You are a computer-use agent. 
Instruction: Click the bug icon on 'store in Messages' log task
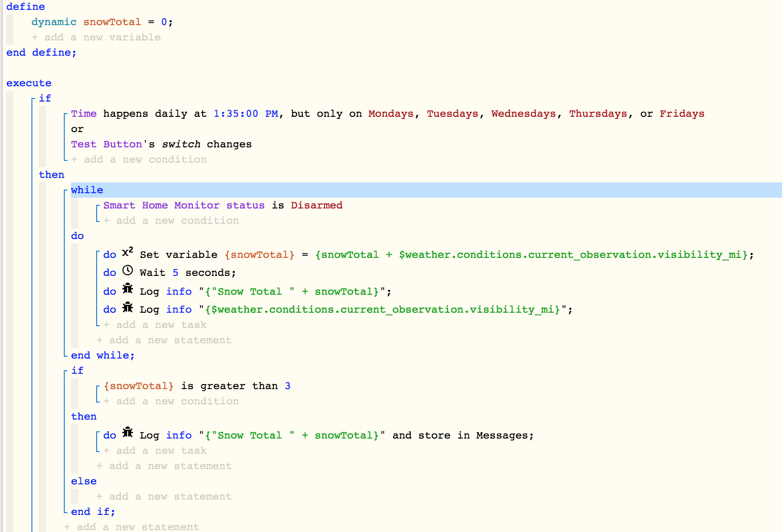128,432
